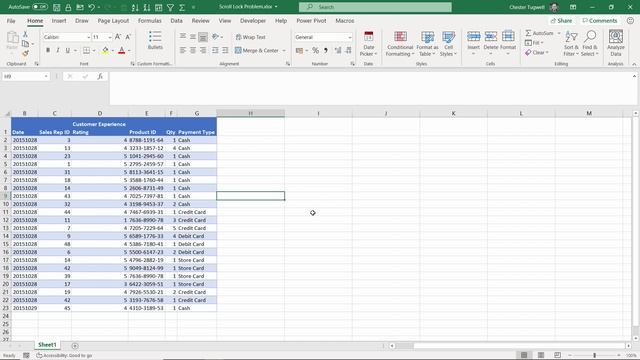The height and width of the screenshot is (360, 640).
Task: Click the Sum sigma in quick access toolbar
Action: tap(182, 7)
